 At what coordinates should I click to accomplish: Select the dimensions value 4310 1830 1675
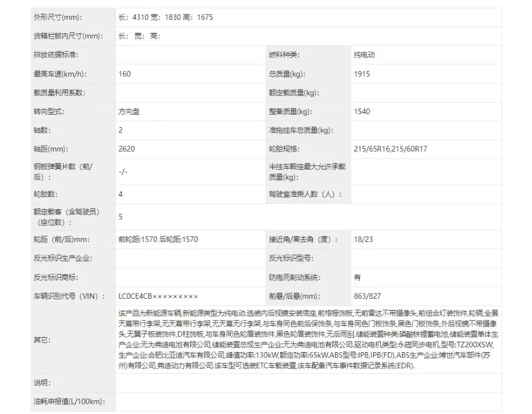pos(166,17)
